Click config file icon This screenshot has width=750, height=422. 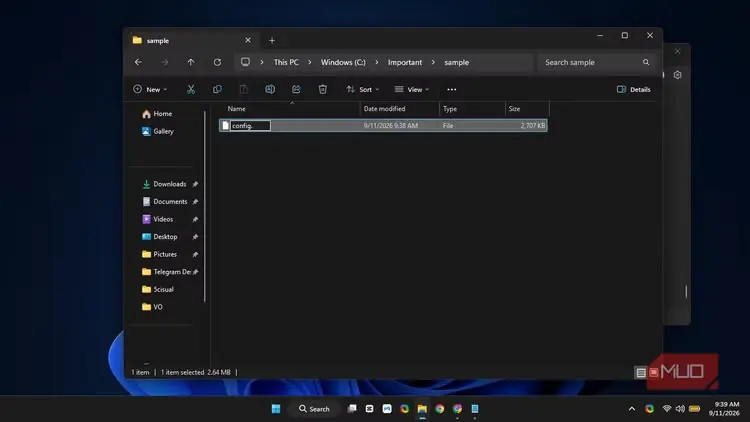(x=225, y=125)
